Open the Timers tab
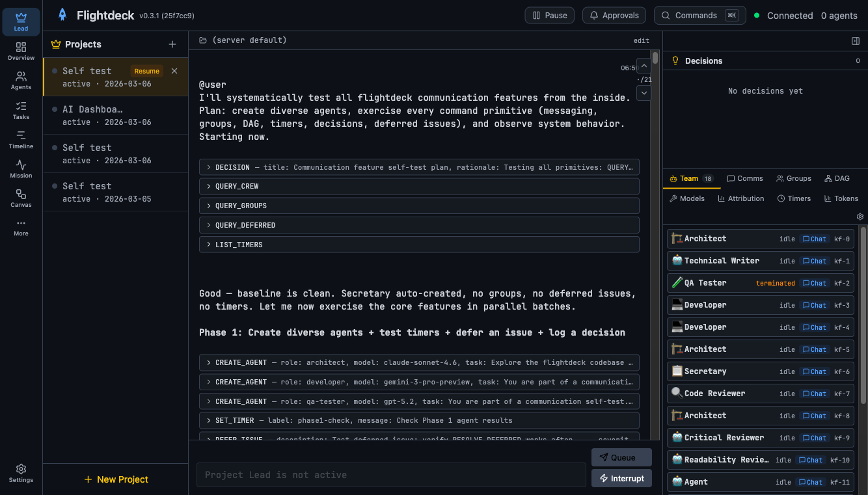This screenshot has height=495, width=868. (x=794, y=198)
